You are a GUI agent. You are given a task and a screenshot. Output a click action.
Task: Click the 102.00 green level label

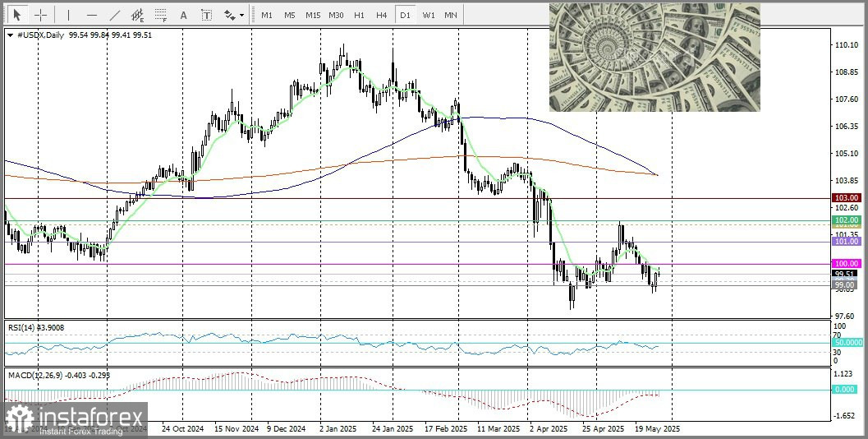click(x=847, y=220)
